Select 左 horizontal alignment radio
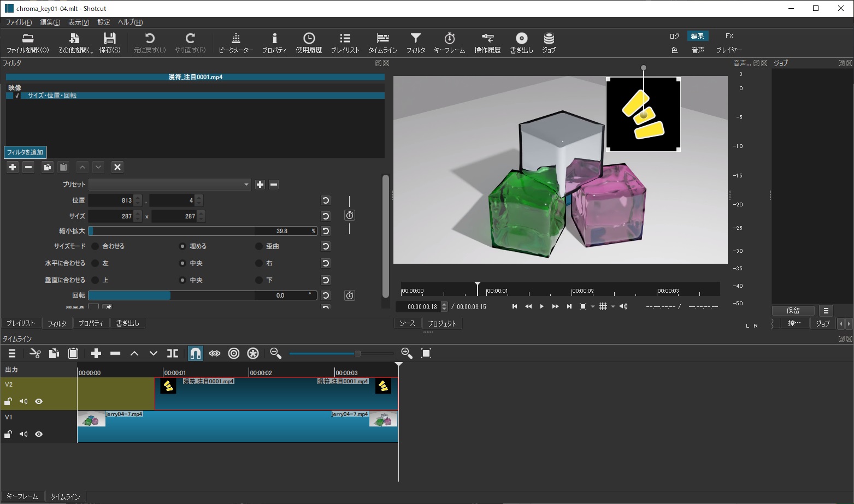This screenshot has width=854, height=504. 95,263
